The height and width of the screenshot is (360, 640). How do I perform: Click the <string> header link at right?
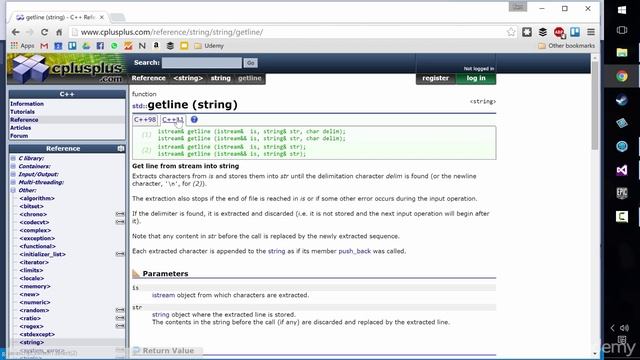(482, 101)
